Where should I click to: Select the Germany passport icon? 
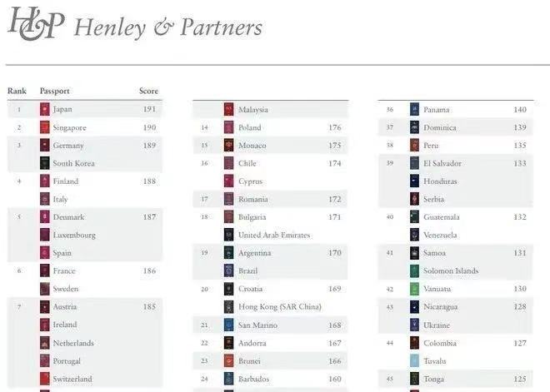[x=45, y=145]
